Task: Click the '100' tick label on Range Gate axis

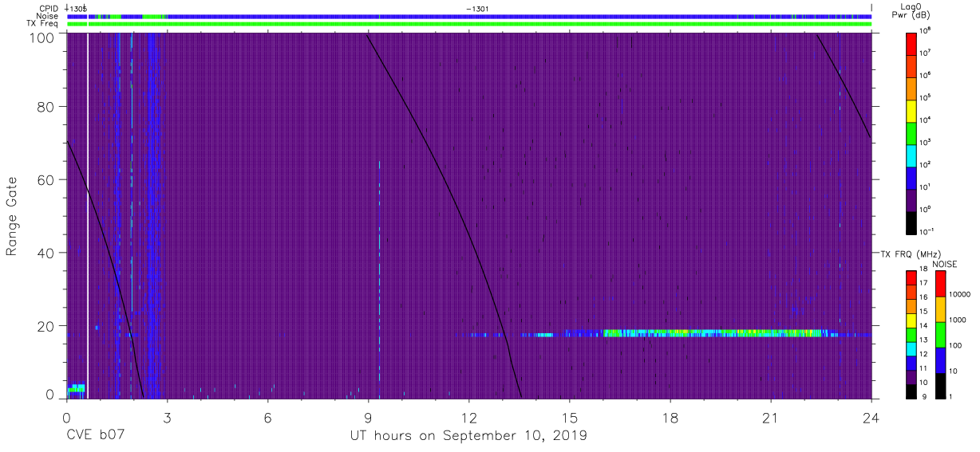Action: coord(41,37)
